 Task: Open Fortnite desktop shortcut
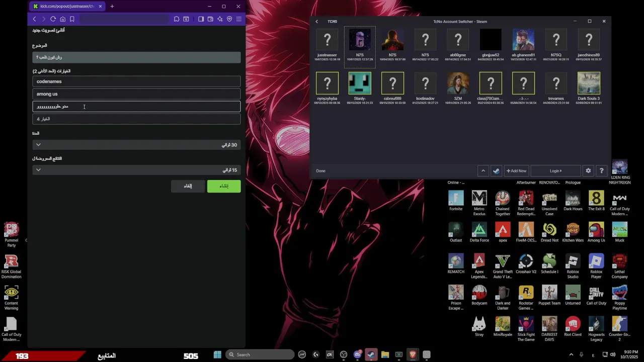(x=456, y=201)
